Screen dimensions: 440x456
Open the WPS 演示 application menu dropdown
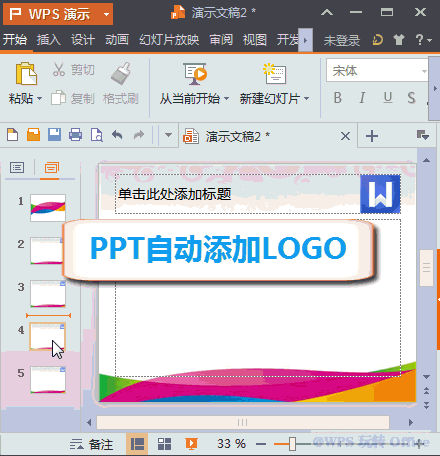pos(106,14)
